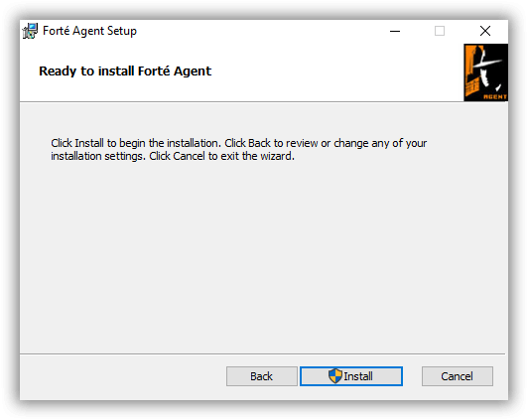Screen dimensions: 528x420
Task: Close the setup window with X
Action: tap(485, 31)
